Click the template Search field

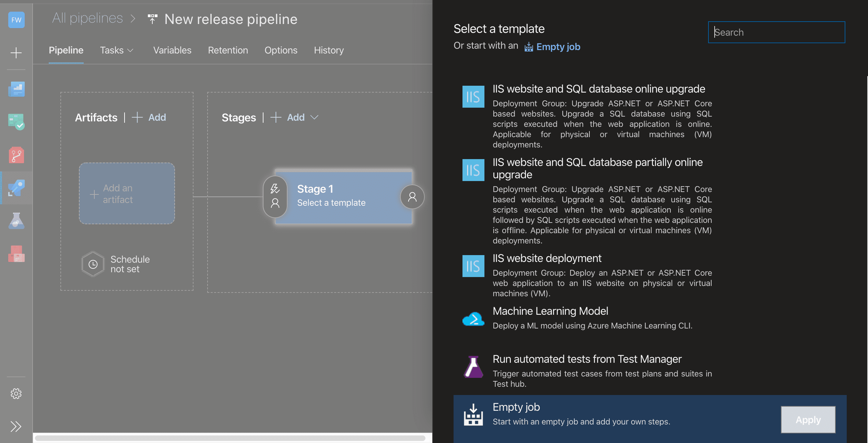point(776,32)
